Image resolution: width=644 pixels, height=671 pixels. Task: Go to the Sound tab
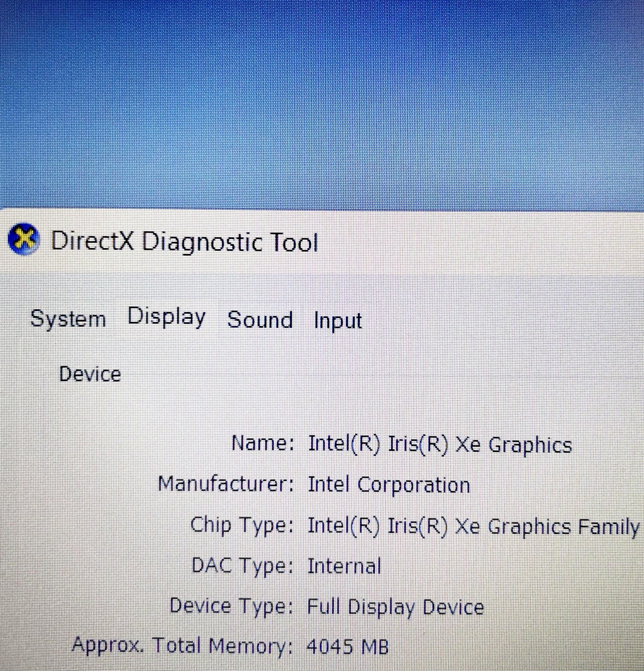tap(260, 320)
